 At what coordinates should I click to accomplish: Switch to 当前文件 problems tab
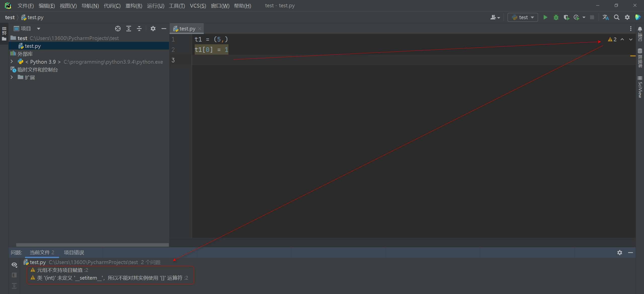pos(42,252)
